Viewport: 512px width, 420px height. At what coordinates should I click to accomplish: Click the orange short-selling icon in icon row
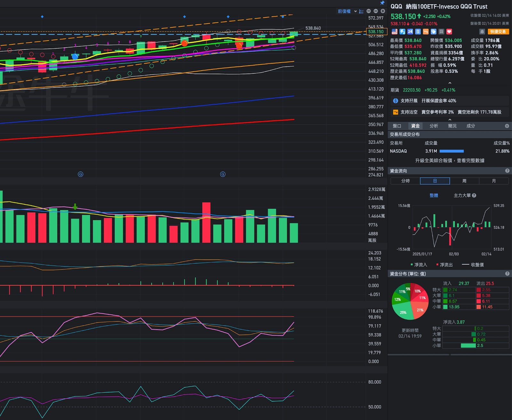click(x=426, y=32)
